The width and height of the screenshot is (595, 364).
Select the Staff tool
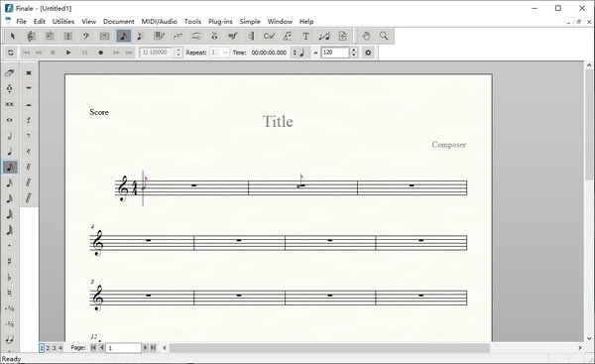pyautogui.click(x=31, y=36)
